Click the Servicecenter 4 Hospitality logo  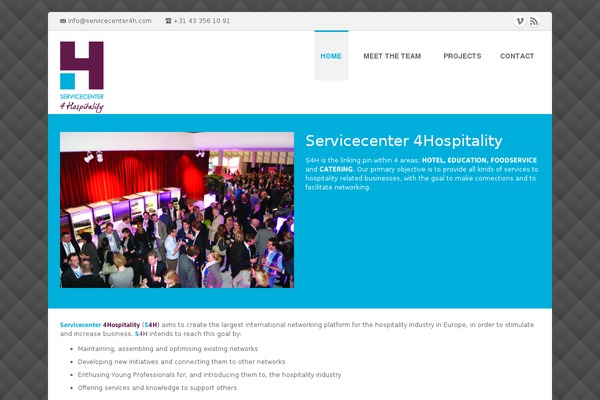tap(82, 77)
